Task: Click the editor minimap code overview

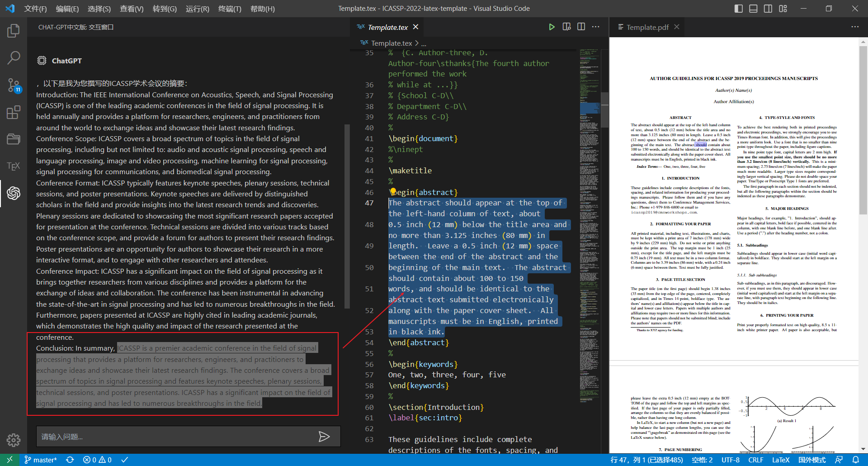Action: click(x=590, y=226)
